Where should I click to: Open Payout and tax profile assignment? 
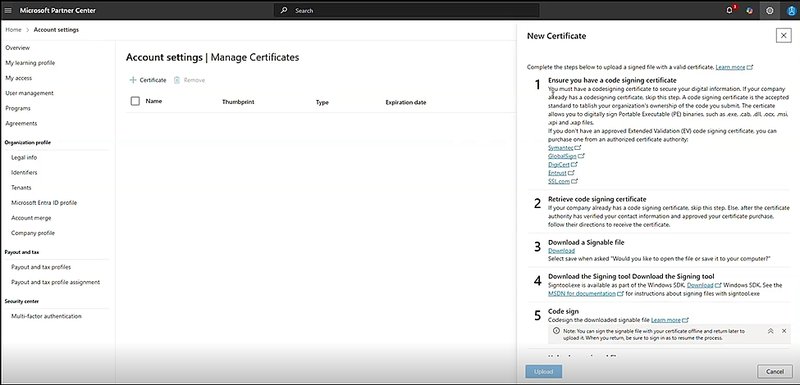coord(56,282)
